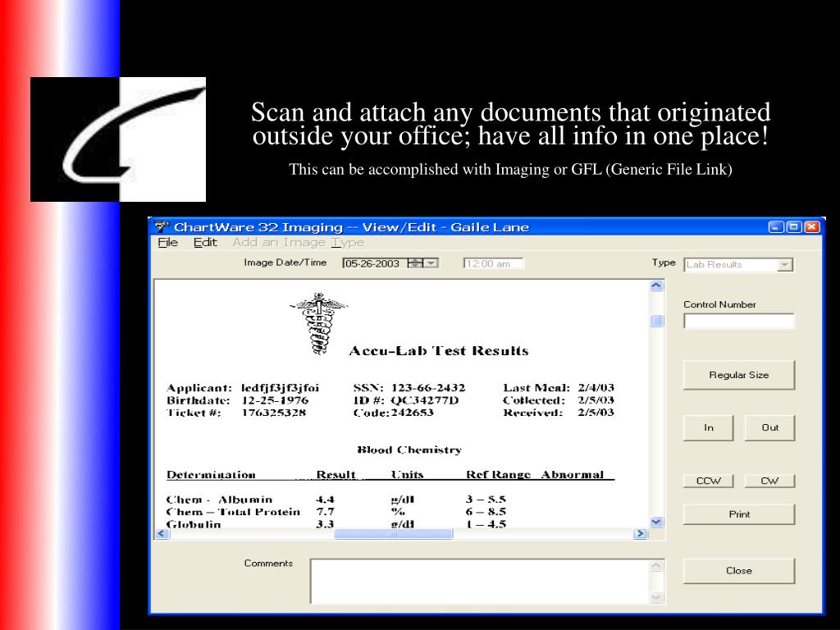This screenshot has height=630, width=840.
Task: Click the caduceus logo in the scanned document
Action: tap(319, 323)
